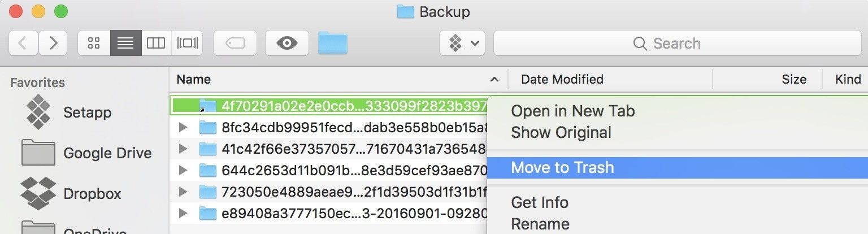The image size is (868, 234).
Task: Expand the 8fc34cdb99951fecd folder triangle
Action: pyautogui.click(x=182, y=127)
